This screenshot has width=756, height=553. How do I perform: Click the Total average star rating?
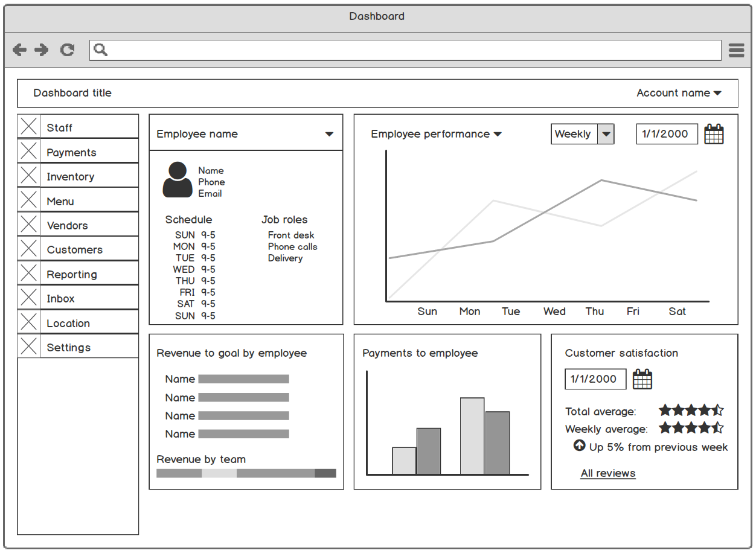[x=691, y=411]
